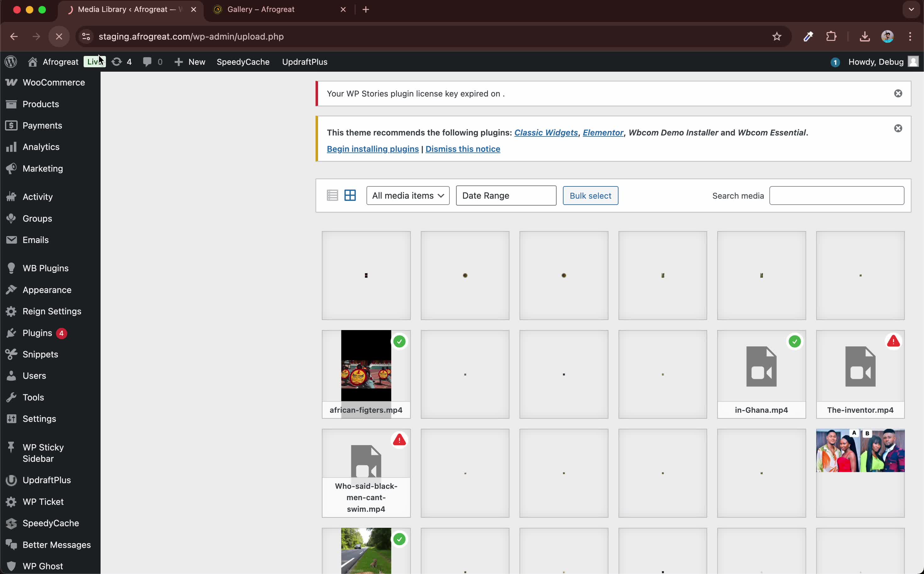Screen dimensions: 924x574
Task: Open the Plugins sidebar menu
Action: point(37,333)
